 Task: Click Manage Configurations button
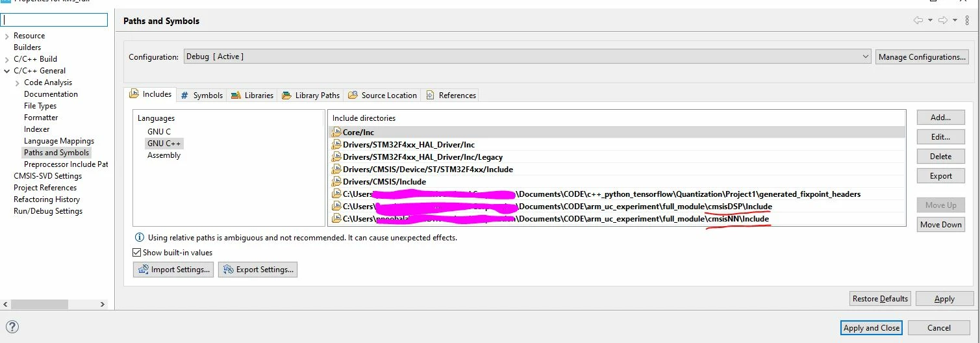click(922, 57)
